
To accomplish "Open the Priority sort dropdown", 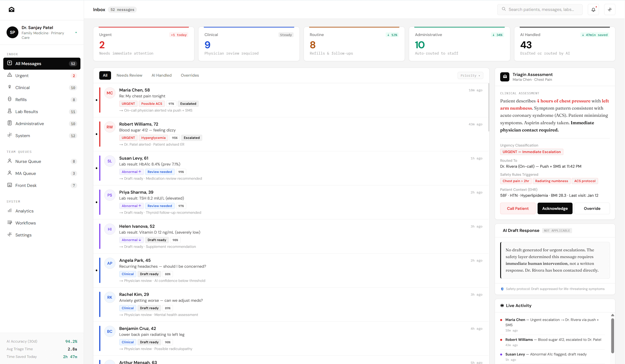I will [470, 76].
